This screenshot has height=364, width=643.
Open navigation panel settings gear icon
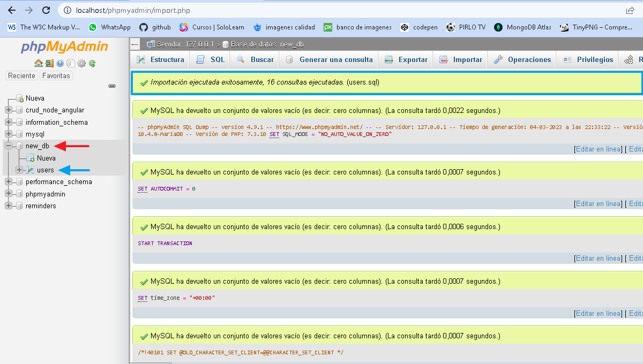[81, 63]
